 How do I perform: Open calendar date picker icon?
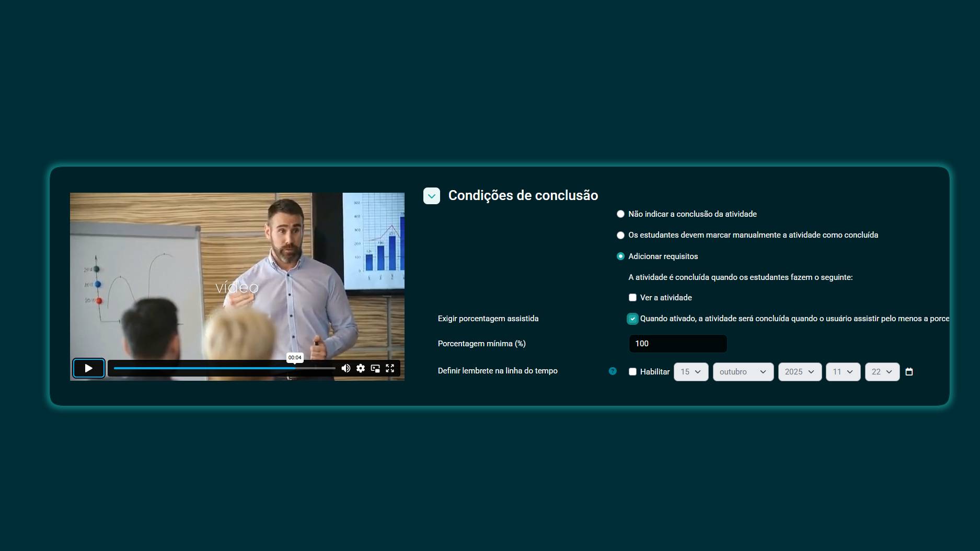pos(909,372)
